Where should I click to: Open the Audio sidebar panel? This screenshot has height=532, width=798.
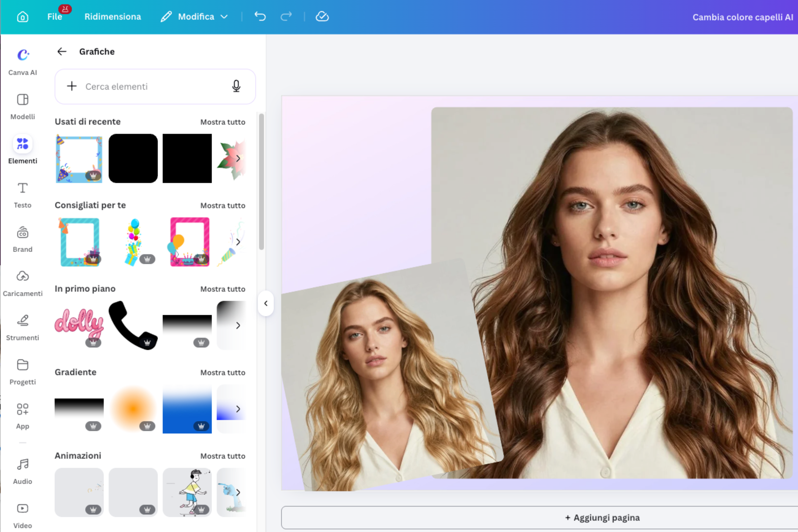click(22, 471)
